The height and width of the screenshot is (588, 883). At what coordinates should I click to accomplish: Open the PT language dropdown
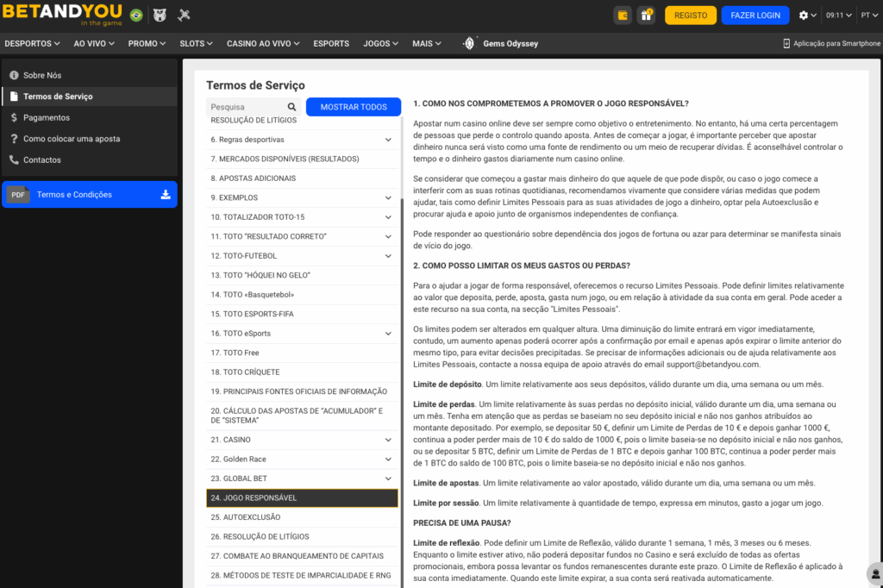869,16
